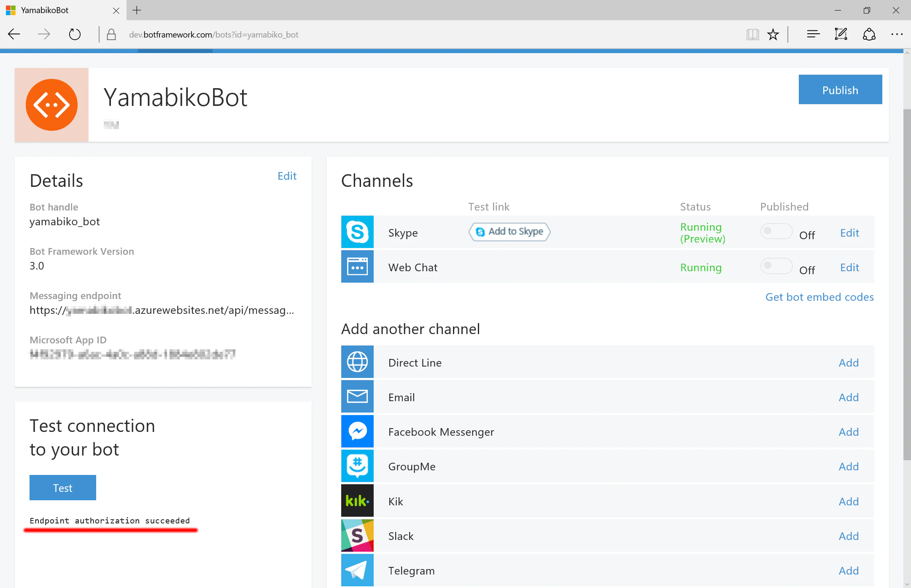Screen dimensions: 911x588
Task: Click the Skype channel icon
Action: pos(357,232)
